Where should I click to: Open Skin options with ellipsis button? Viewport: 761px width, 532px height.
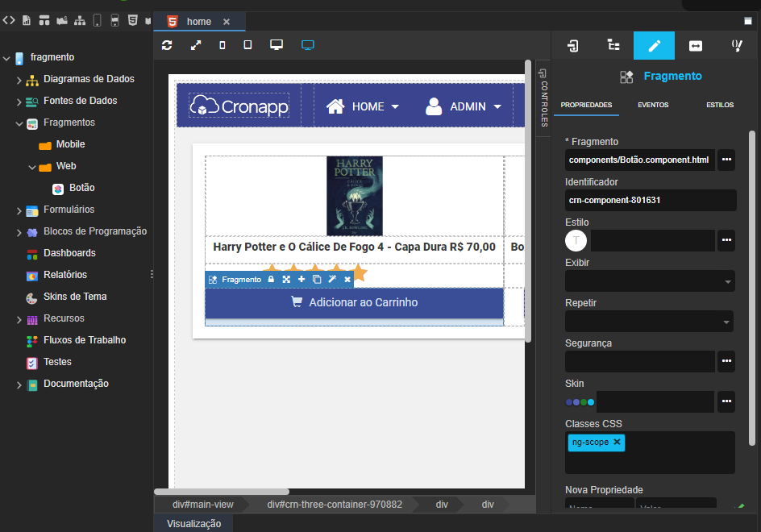pyautogui.click(x=726, y=401)
